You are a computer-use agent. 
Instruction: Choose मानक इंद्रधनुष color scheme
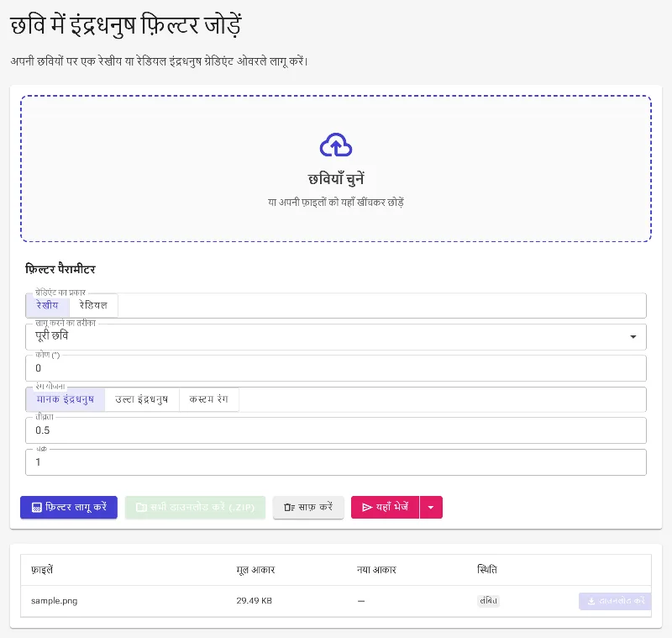[x=66, y=399]
